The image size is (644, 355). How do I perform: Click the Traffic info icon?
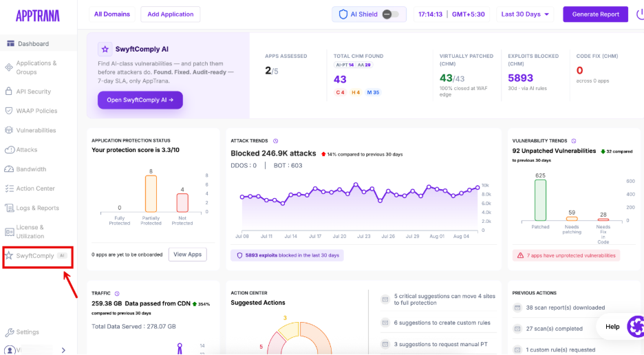pos(117,293)
